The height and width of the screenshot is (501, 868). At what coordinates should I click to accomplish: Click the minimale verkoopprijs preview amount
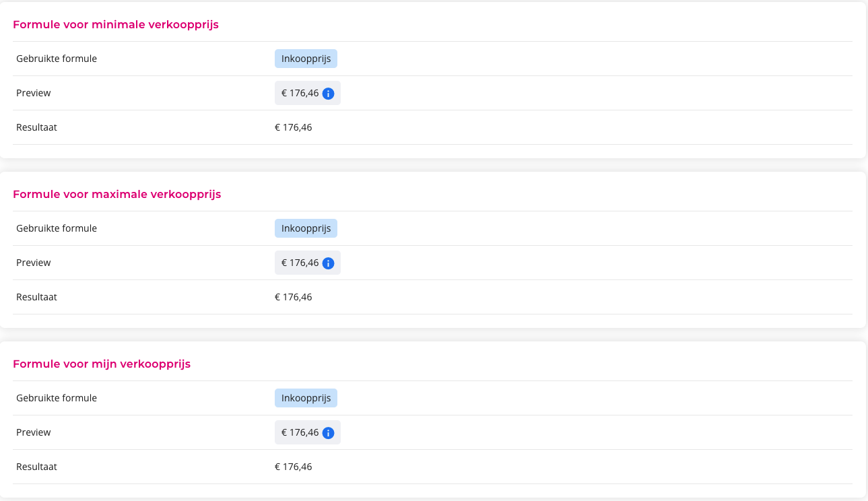300,93
